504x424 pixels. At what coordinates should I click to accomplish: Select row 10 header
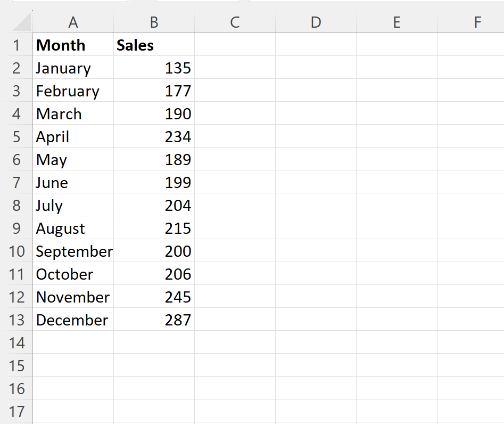[16, 251]
